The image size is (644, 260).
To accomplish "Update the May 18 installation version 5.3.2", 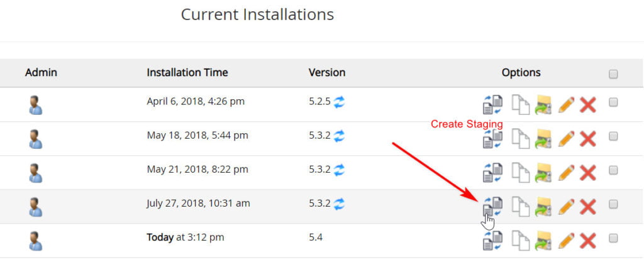I will pos(339,135).
